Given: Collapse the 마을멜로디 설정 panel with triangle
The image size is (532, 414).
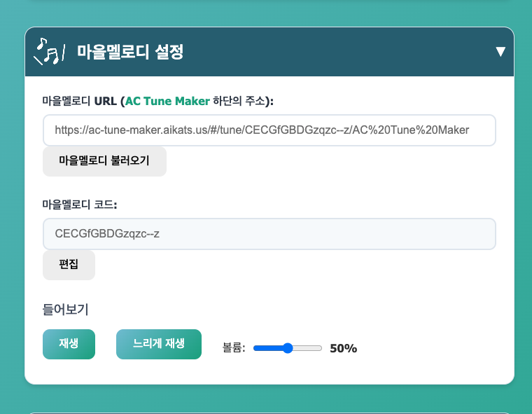Looking at the screenshot, I should [x=500, y=52].
